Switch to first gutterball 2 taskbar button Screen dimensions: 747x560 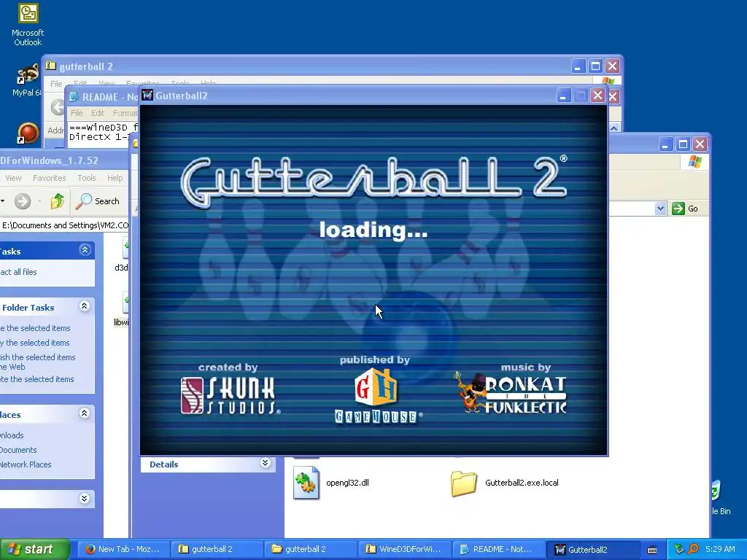[216, 549]
